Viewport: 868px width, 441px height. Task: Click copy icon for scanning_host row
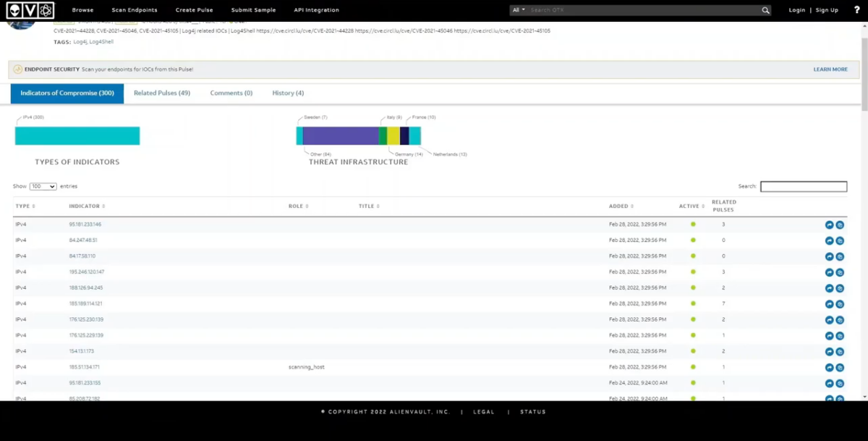pos(840,368)
